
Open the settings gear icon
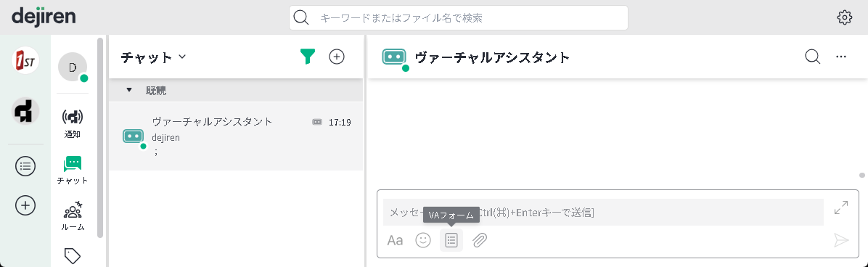coord(844,17)
